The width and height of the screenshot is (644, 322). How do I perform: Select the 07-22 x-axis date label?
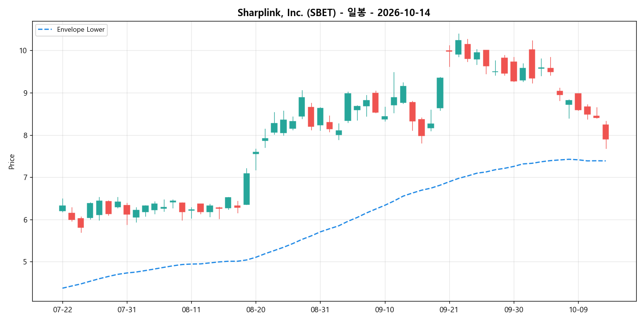point(62,310)
